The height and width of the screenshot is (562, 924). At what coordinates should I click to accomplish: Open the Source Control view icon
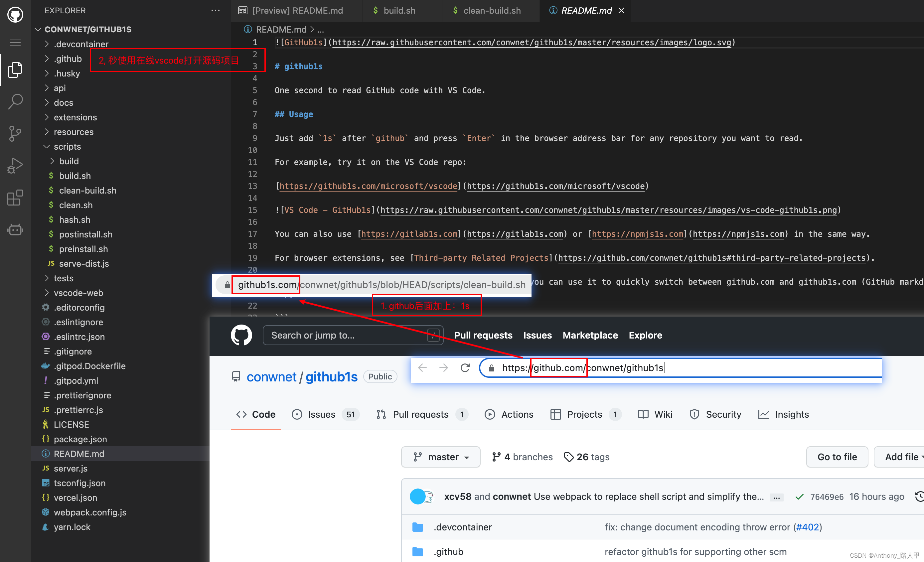click(x=15, y=133)
